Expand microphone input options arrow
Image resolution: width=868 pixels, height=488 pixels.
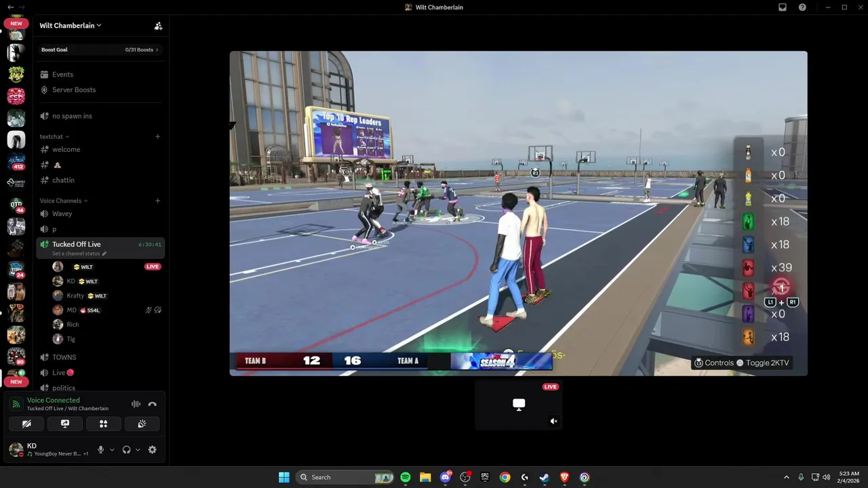coord(112,449)
